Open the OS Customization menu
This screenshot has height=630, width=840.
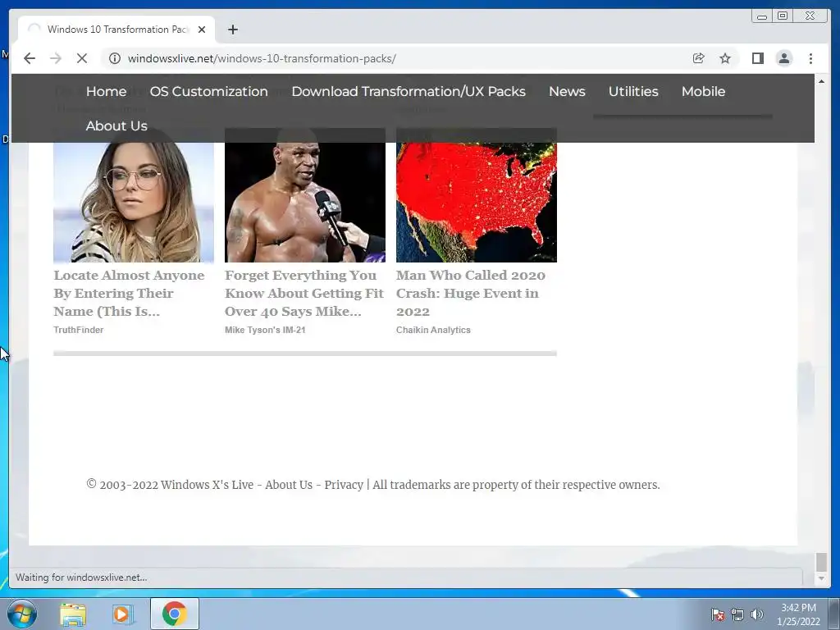click(209, 92)
